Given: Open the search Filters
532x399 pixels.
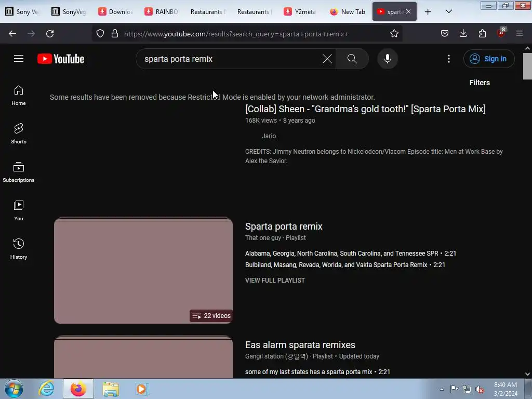Looking at the screenshot, I should tap(480, 83).
